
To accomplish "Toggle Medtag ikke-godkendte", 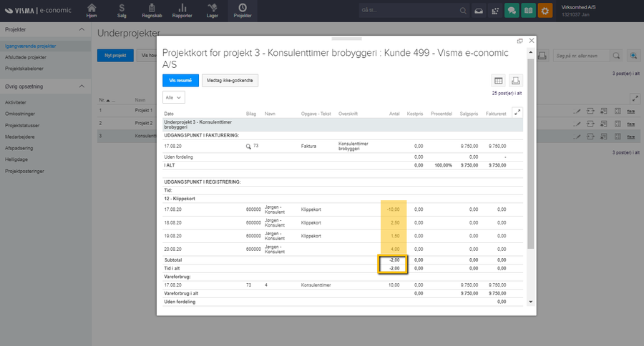I will [230, 80].
